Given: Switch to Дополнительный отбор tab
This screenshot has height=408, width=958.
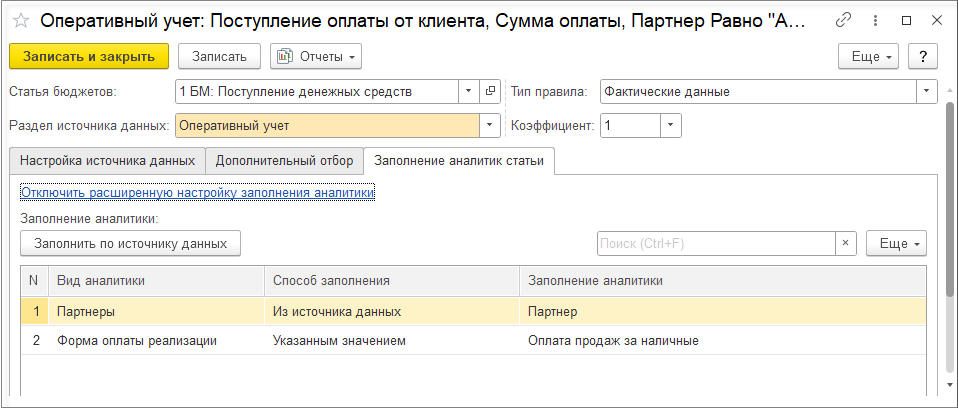Looking at the screenshot, I should tap(285, 161).
